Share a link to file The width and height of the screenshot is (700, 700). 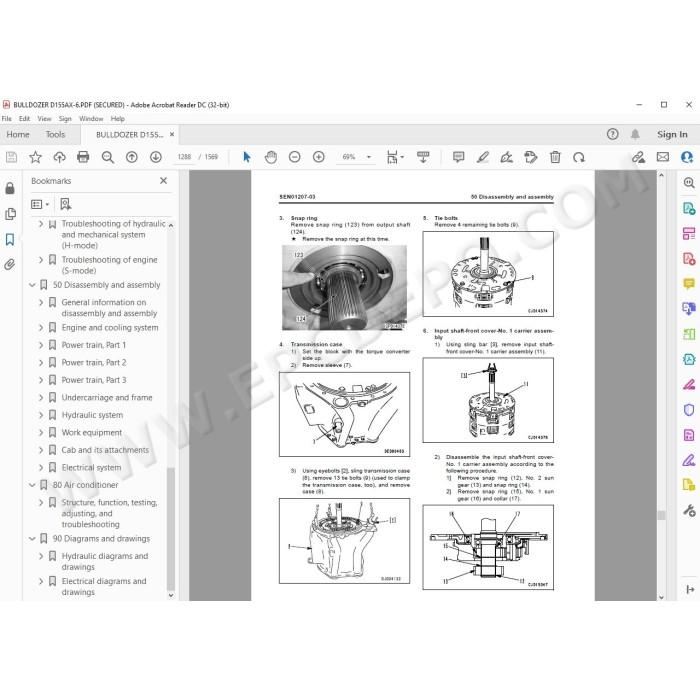[638, 157]
